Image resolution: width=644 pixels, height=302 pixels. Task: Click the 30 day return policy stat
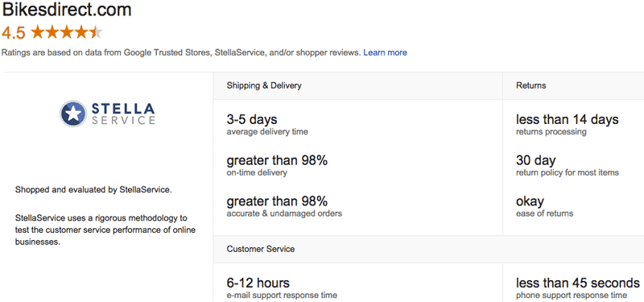click(568, 165)
